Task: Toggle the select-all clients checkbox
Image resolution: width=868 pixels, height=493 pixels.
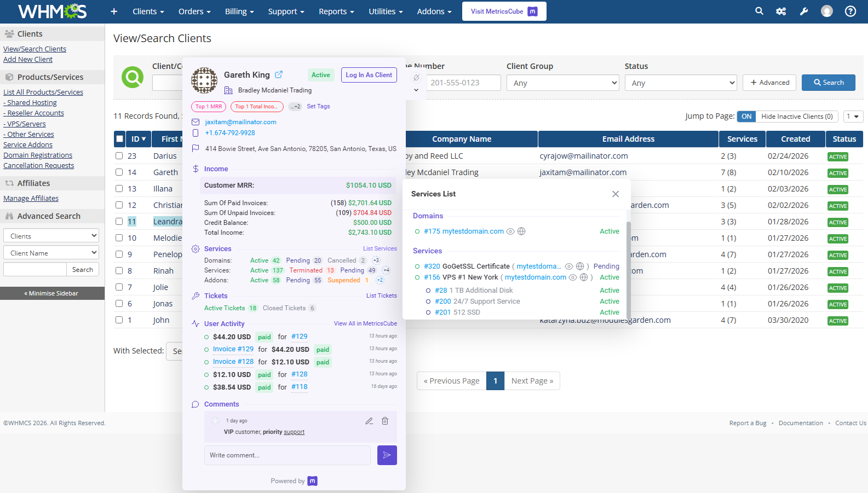Action: click(x=119, y=139)
